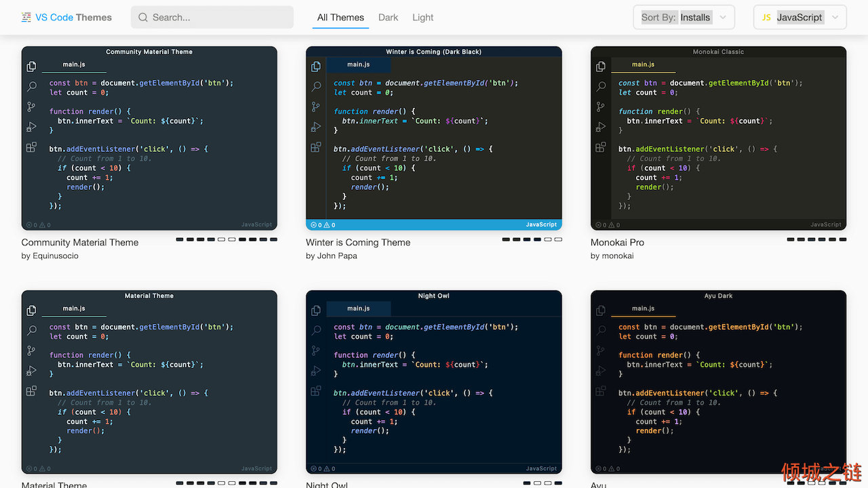Click Explorer files icon in Ayu Dark preview

(601, 310)
